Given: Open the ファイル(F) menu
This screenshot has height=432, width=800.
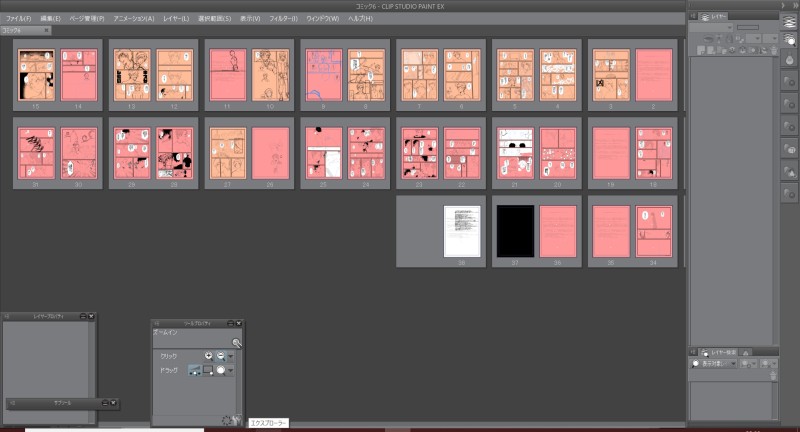Looking at the screenshot, I should [18, 18].
